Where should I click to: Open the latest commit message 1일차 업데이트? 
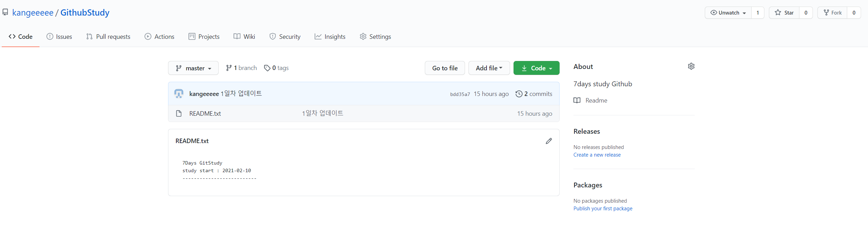[241, 94]
